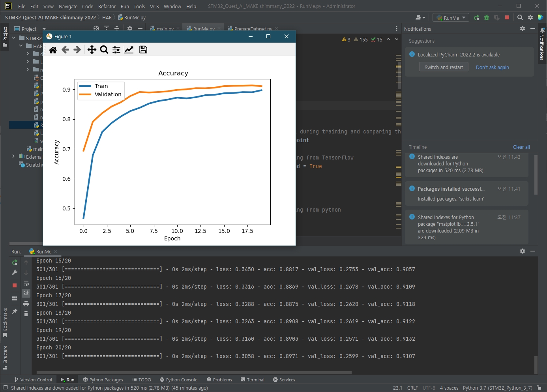Open the File menu
547x392 pixels.
(22, 6)
